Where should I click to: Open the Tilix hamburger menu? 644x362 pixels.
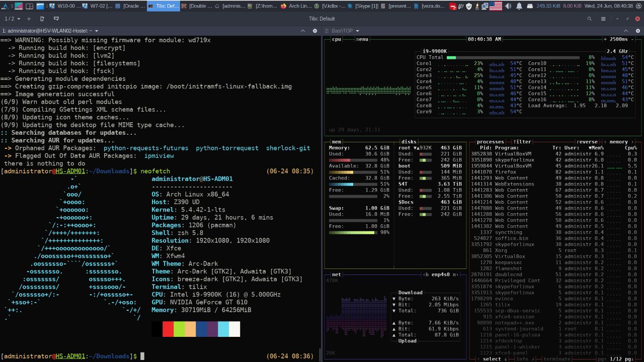tap(603, 19)
